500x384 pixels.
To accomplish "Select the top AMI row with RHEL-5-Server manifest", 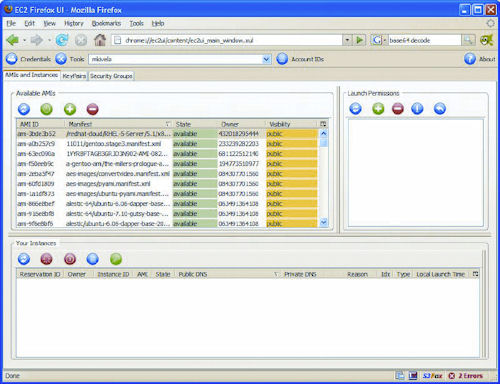I will click(x=167, y=134).
